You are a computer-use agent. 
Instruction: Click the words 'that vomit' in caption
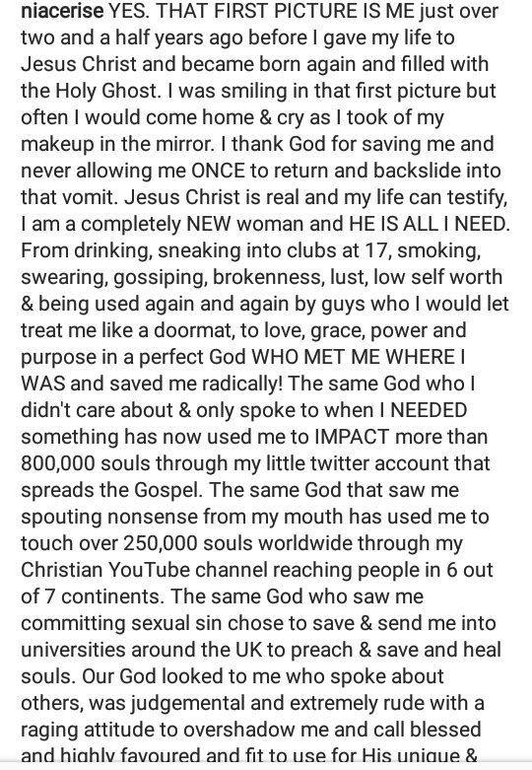click(69, 197)
